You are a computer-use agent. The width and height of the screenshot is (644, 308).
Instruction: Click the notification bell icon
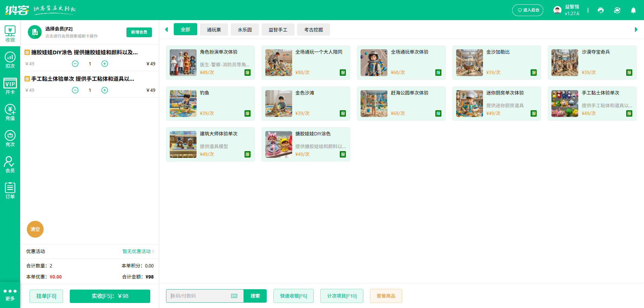[633, 10]
